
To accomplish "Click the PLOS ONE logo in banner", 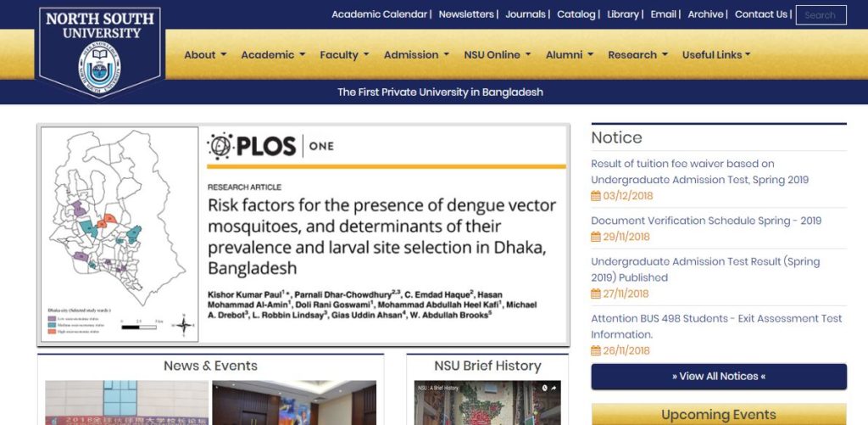I will pos(270,146).
